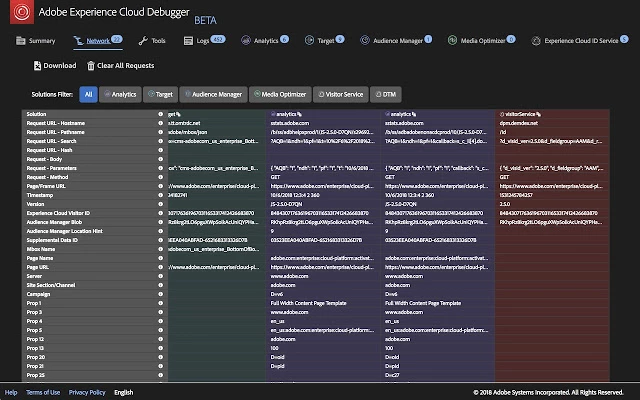Viewport: 640px width, 400px height.
Task: Enable the Visitor Service solutions filter
Action: pos(341,94)
